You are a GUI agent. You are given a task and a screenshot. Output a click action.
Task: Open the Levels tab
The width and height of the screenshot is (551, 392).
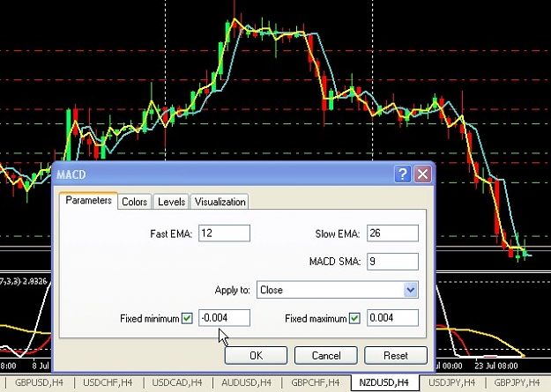click(171, 202)
